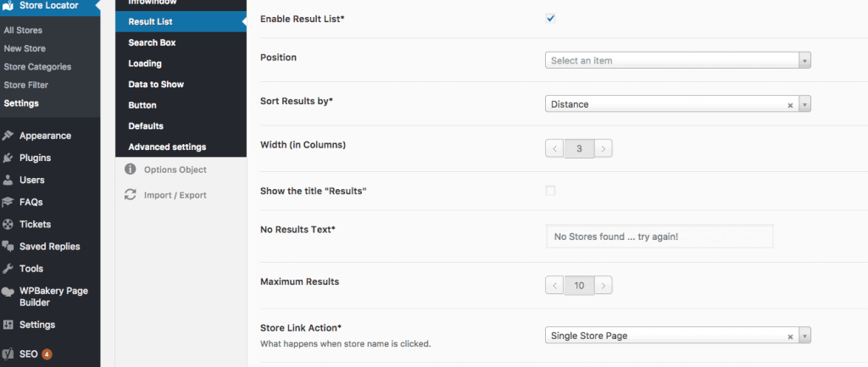Open the Store Link Action dropdown arrow

click(804, 336)
